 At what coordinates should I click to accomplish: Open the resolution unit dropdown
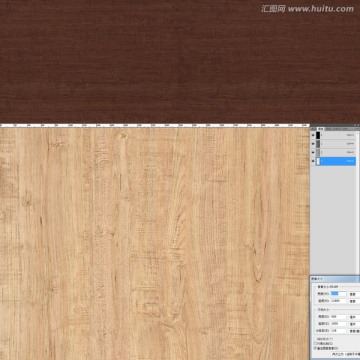point(354,331)
